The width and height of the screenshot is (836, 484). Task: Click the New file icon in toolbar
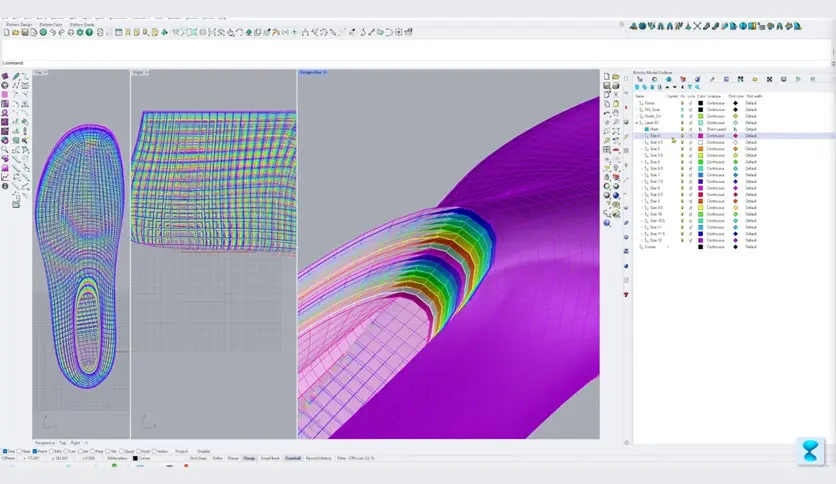[6, 33]
